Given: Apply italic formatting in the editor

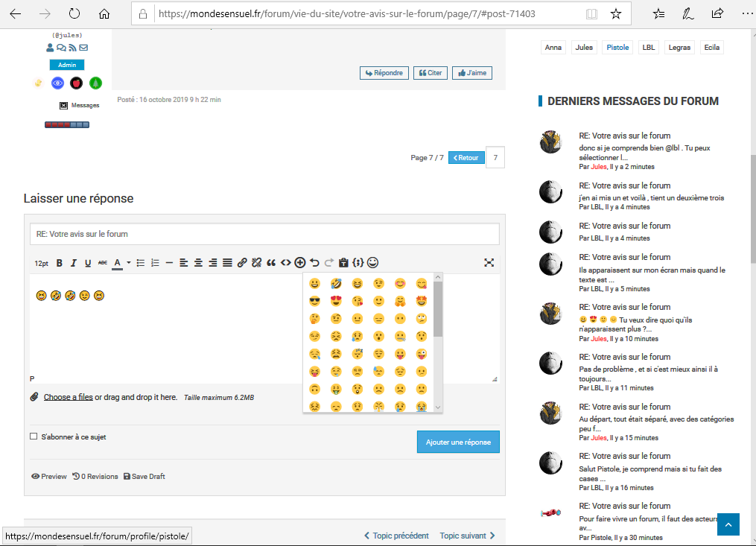Looking at the screenshot, I should (74, 263).
